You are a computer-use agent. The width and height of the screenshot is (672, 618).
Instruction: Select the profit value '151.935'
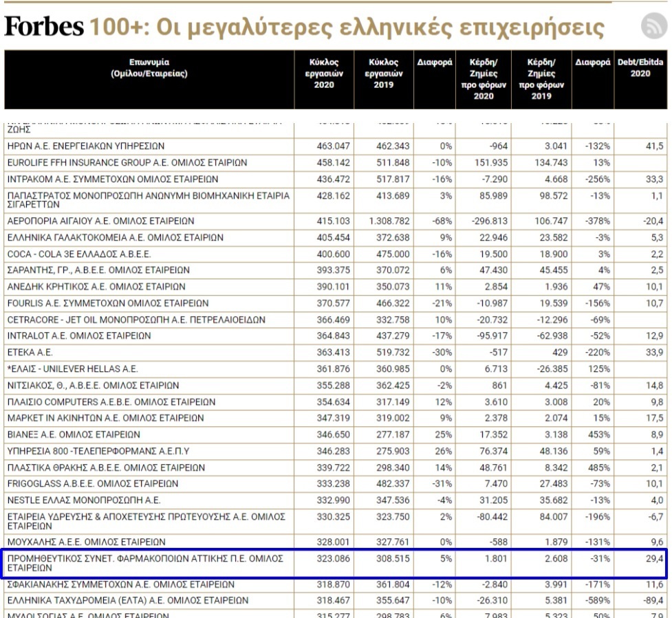(492, 163)
